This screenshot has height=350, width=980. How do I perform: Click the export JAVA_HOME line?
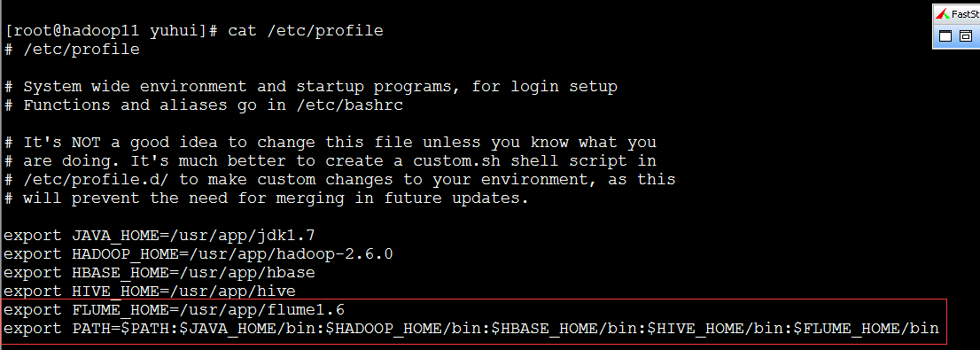(x=159, y=237)
